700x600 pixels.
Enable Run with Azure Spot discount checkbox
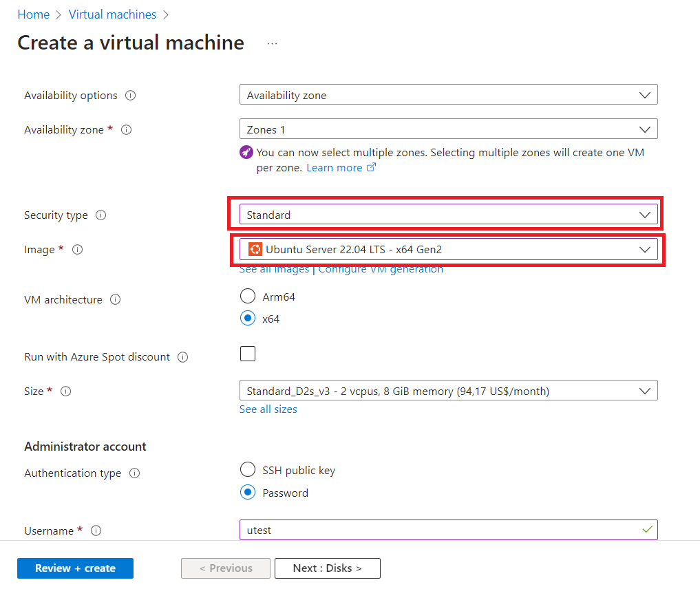[x=248, y=354]
